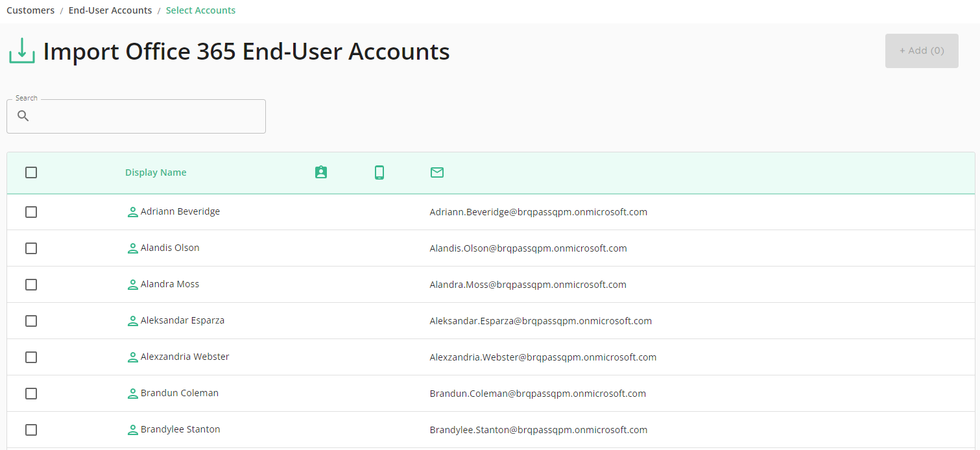980x450 pixels.
Task: Click the user icon beside Brandun Coleman
Action: tap(133, 394)
